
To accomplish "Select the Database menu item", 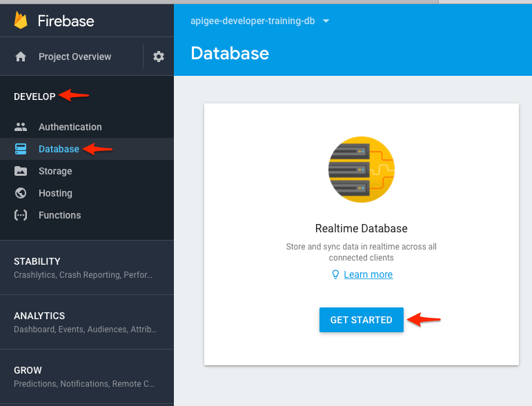I will pyautogui.click(x=87, y=149).
